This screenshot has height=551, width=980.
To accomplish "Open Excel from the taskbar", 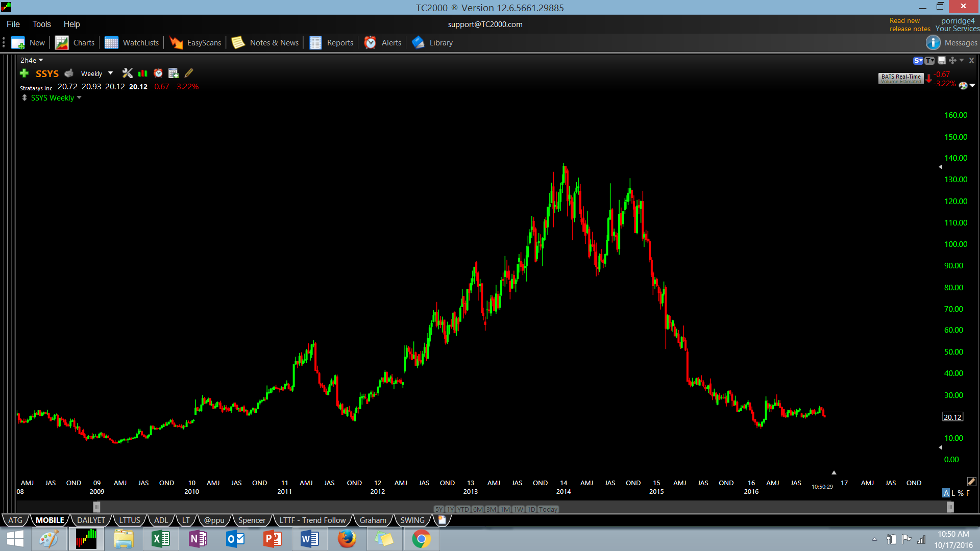I will (161, 539).
